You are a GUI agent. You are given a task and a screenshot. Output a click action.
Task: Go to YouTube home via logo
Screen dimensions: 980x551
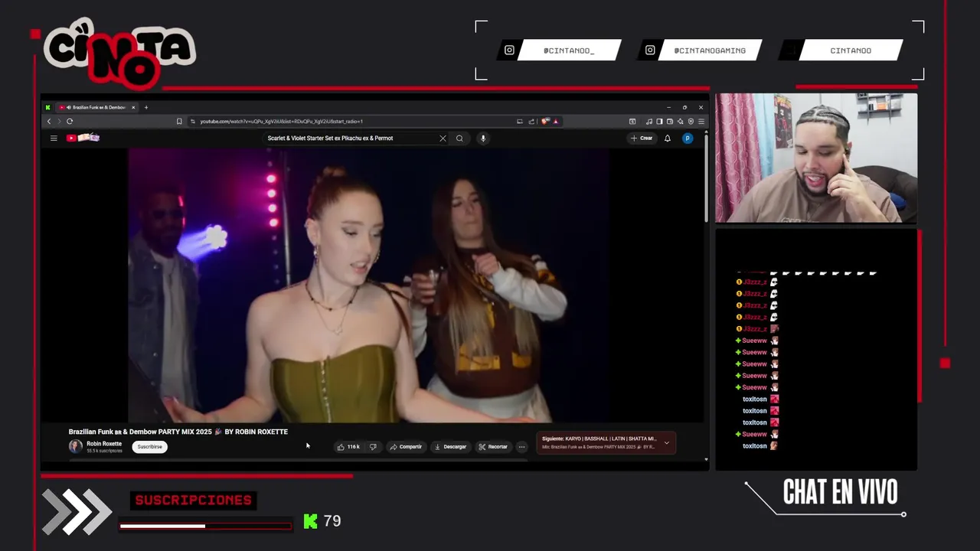83,138
